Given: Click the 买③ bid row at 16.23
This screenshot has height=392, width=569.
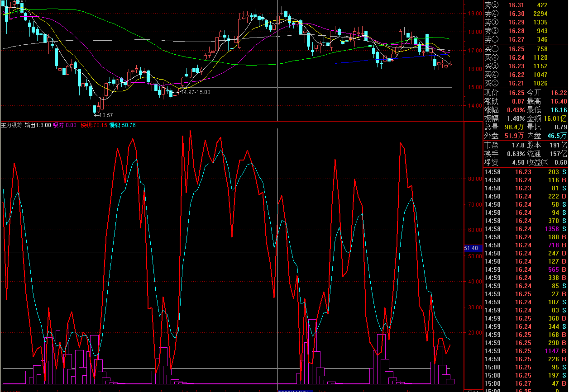Looking at the screenshot, I should 526,66.
